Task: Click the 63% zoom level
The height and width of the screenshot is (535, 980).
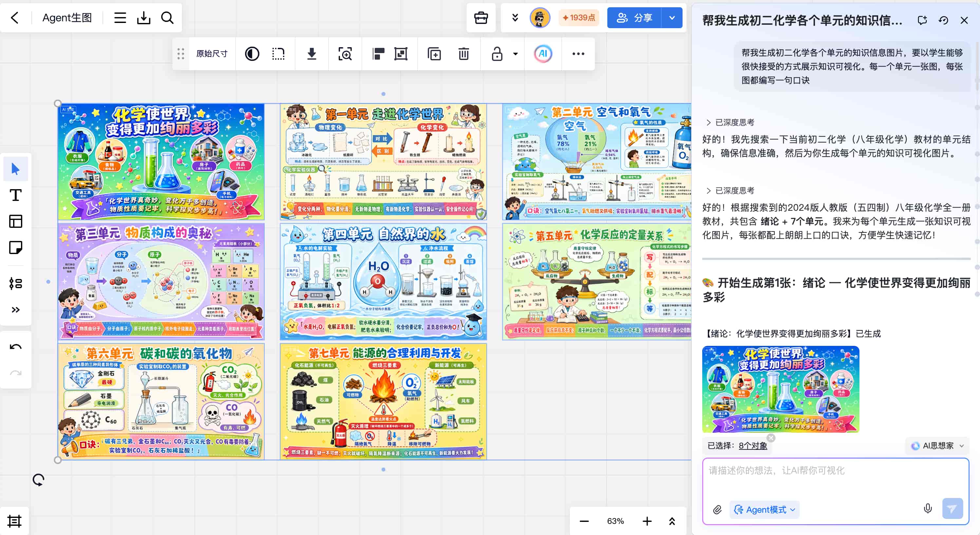Action: pos(615,521)
